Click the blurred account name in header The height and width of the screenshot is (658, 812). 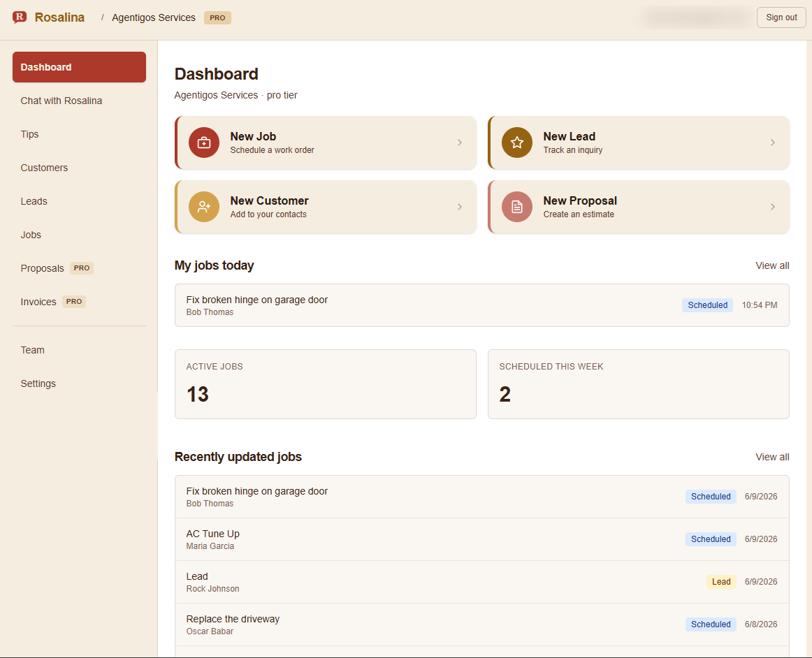(x=697, y=17)
